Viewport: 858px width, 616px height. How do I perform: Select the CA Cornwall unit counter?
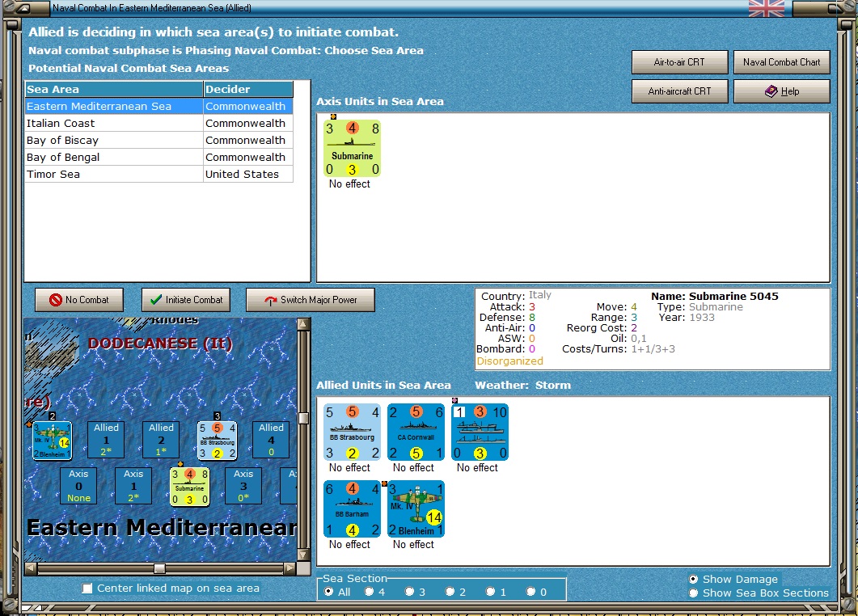click(416, 432)
